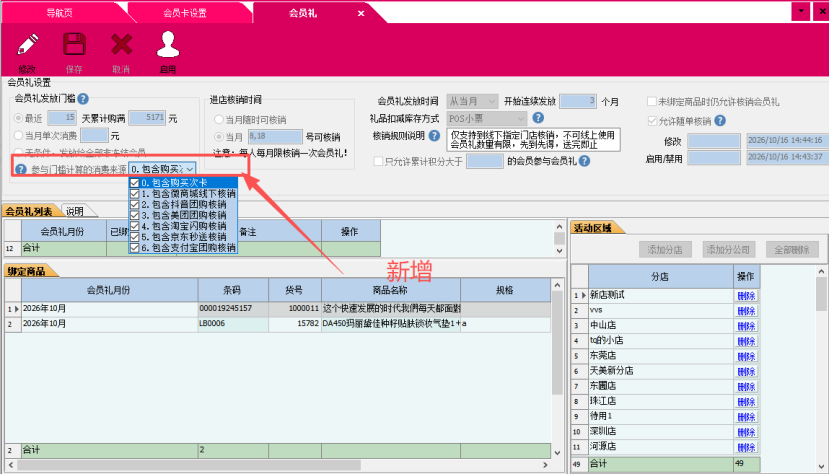Open 礼品扣减库存方式 POS小票 dropdown
The image size is (829, 474).
pos(486,118)
